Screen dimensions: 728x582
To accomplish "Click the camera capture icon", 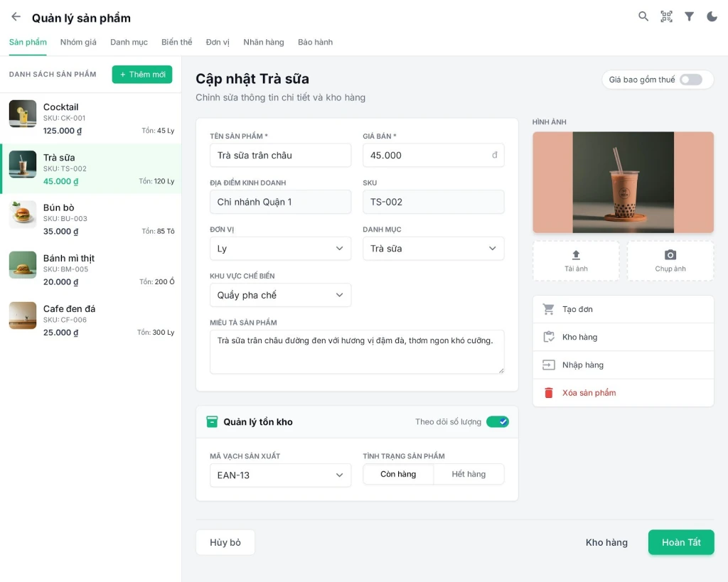I will 670,255.
